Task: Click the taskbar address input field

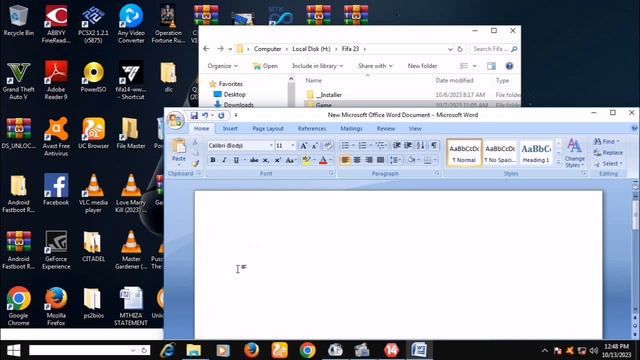Action: point(80,350)
